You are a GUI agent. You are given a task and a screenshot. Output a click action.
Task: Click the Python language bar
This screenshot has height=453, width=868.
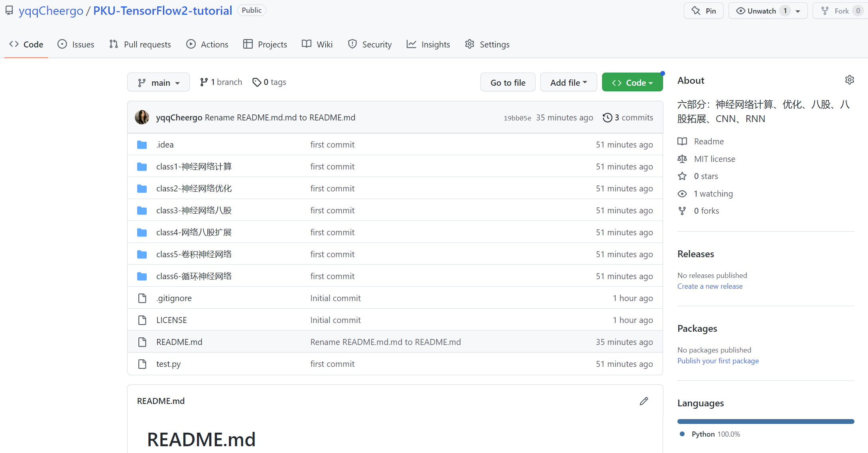click(766, 421)
